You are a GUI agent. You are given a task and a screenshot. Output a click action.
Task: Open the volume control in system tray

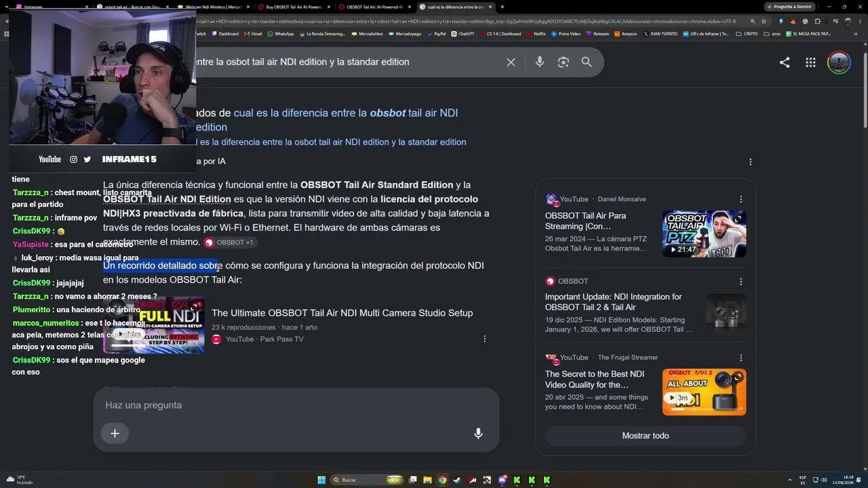(824, 480)
